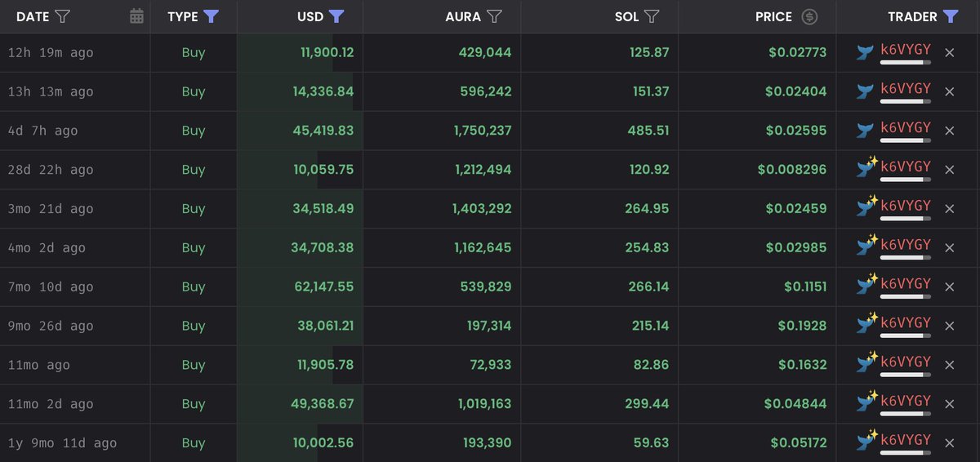Click the price $0.02773
Viewport: 980px width, 462px height.
[797, 52]
